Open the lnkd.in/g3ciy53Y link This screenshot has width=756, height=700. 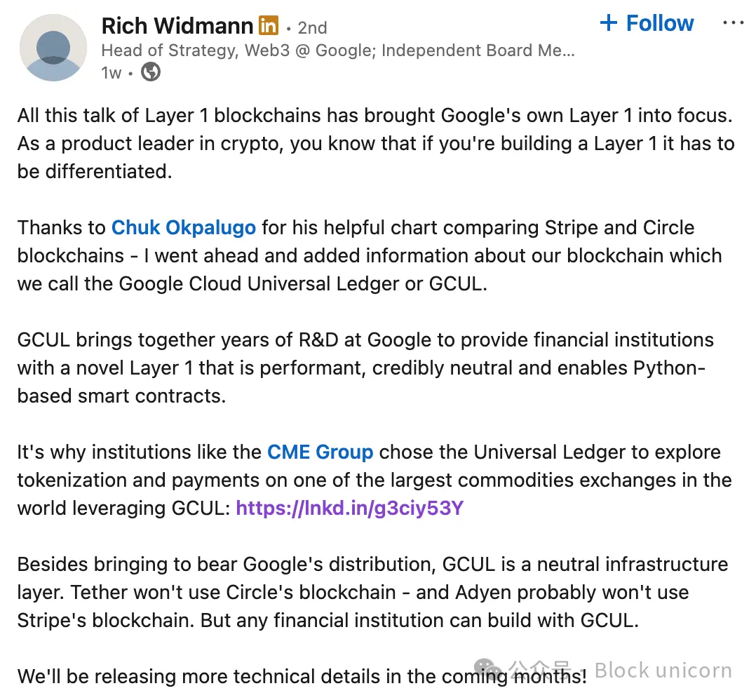[x=349, y=508]
